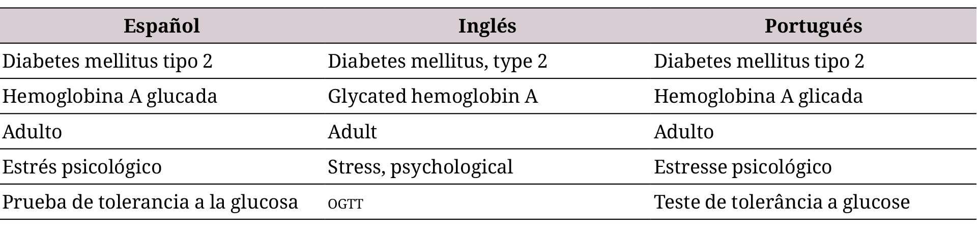Screen dimensions: 980x234
Task: Click the Inglés column header
Action: [487, 26]
